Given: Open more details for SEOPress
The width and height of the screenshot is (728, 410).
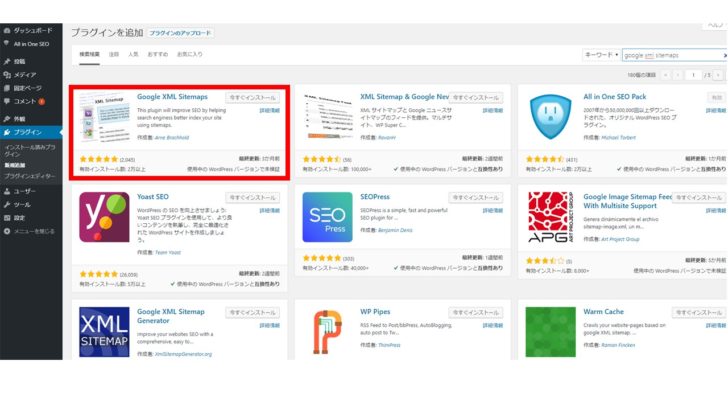Looking at the screenshot, I should pyautogui.click(x=493, y=210).
